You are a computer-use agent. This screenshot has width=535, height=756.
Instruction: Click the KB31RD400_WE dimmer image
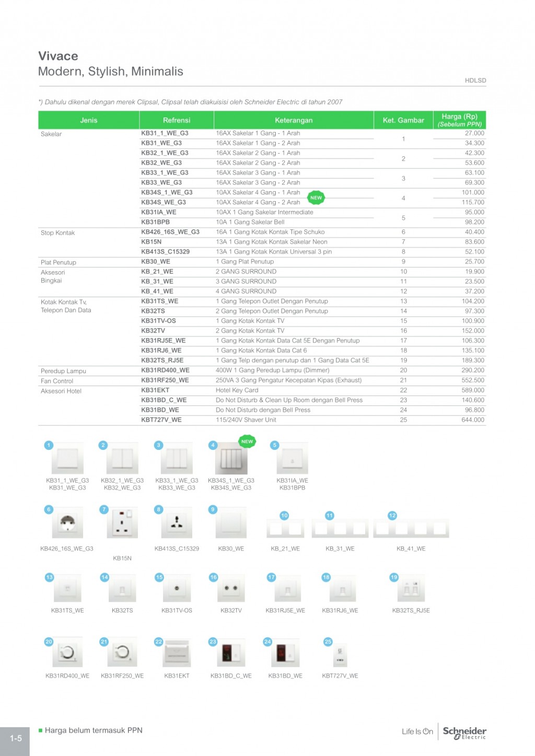pyautogui.click(x=67, y=652)
